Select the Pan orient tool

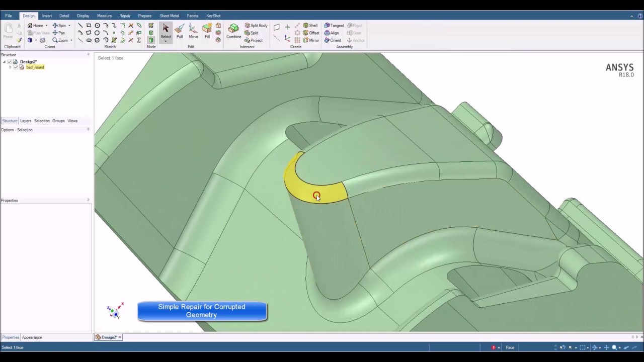(x=59, y=33)
